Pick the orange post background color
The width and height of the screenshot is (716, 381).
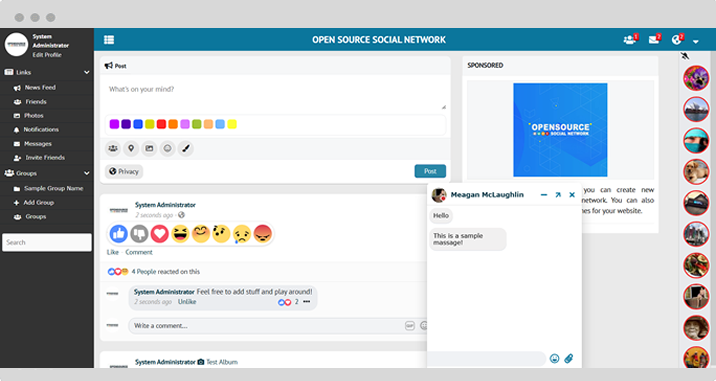tap(173, 124)
